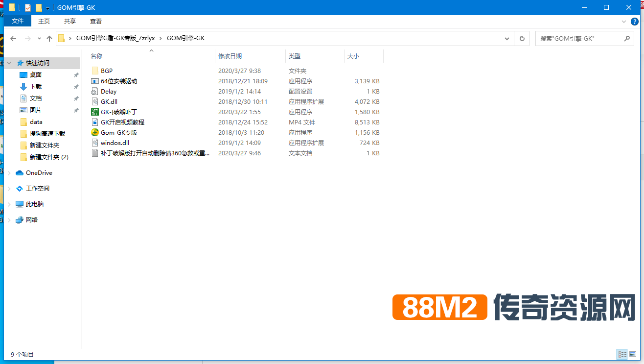Viewport: 644px width, 364px height.
Task: Select 此电脑 in navigation pane
Action: coord(35,204)
